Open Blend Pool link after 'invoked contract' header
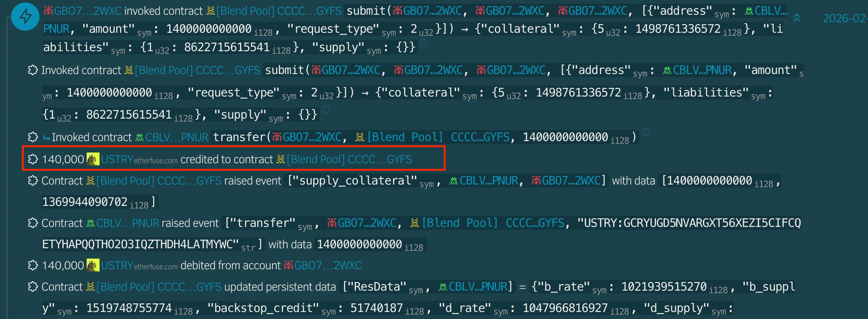Image resolution: width=868 pixels, height=319 pixels. click(274, 11)
